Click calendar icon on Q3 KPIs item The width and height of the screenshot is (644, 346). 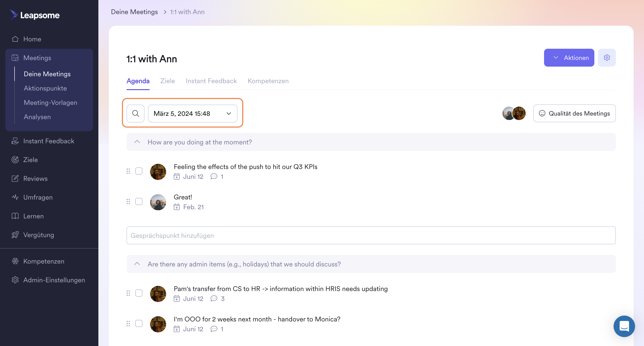coord(177,177)
